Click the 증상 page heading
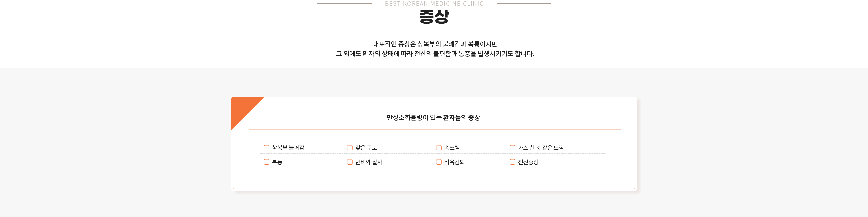This screenshot has height=217, width=868. pyautogui.click(x=434, y=16)
